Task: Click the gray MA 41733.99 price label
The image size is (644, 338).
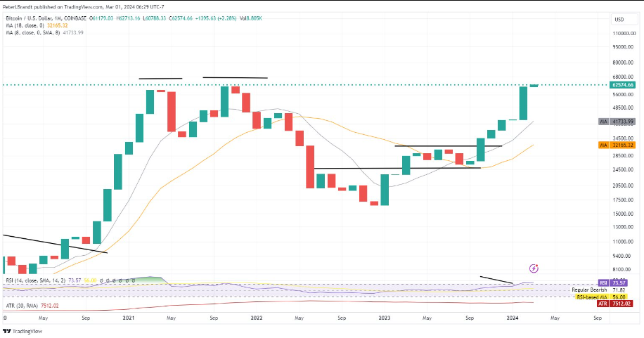Action: tap(617, 122)
